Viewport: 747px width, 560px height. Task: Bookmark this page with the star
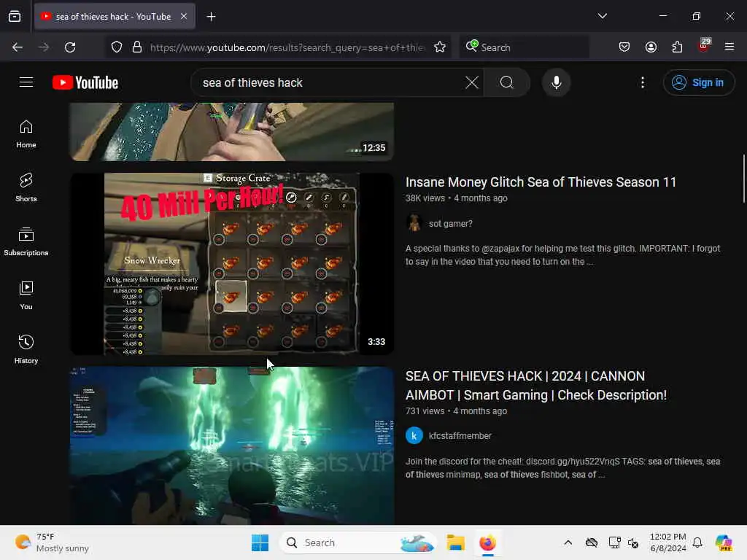[440, 47]
